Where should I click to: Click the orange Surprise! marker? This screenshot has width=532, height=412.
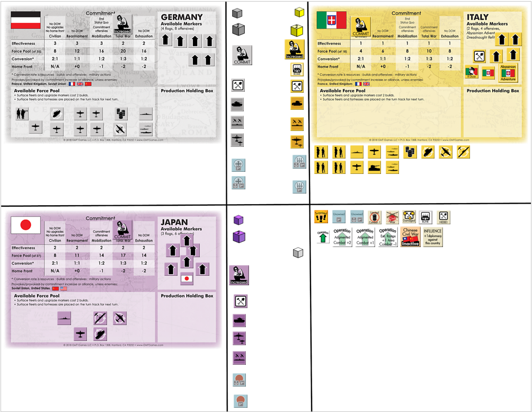click(x=321, y=217)
